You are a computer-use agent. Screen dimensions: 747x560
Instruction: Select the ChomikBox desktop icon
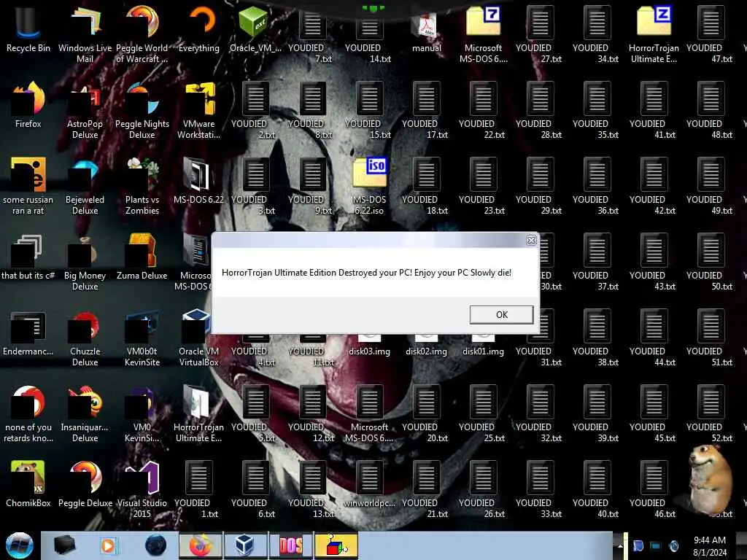click(x=28, y=484)
